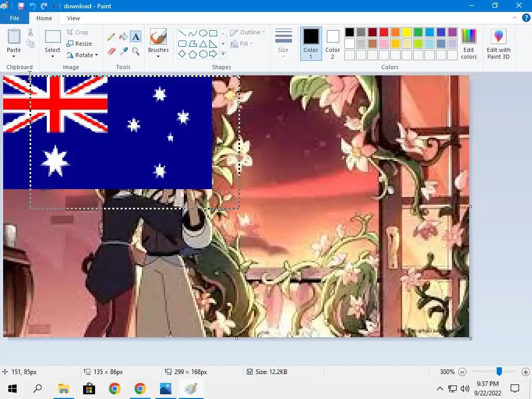Screen dimensions: 532x399
Task: Expand the Rotate dropdown
Action: click(x=96, y=55)
